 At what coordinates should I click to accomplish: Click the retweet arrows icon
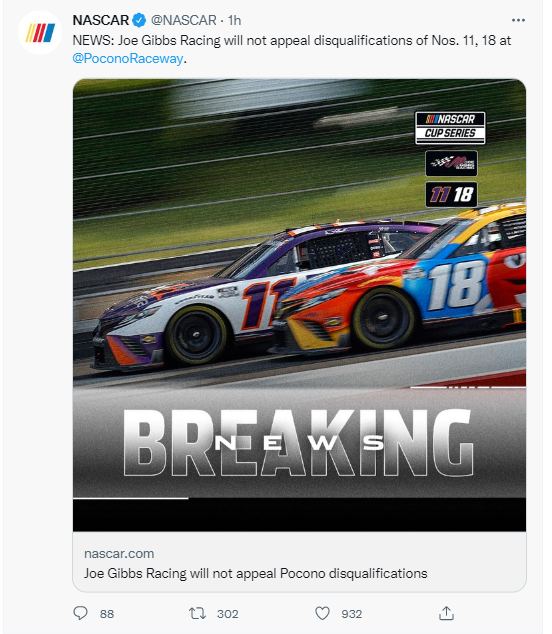click(x=197, y=613)
